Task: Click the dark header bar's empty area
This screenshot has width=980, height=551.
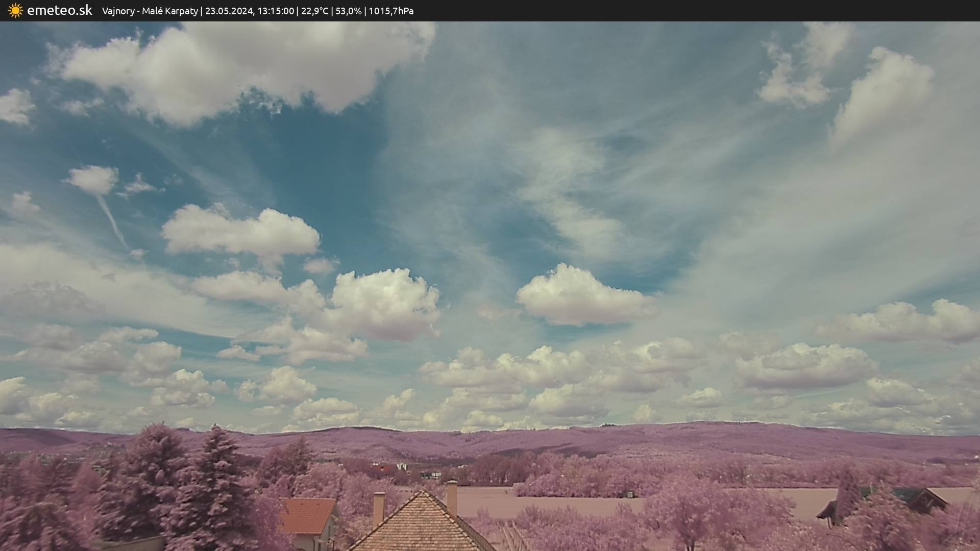Action: 715,11
